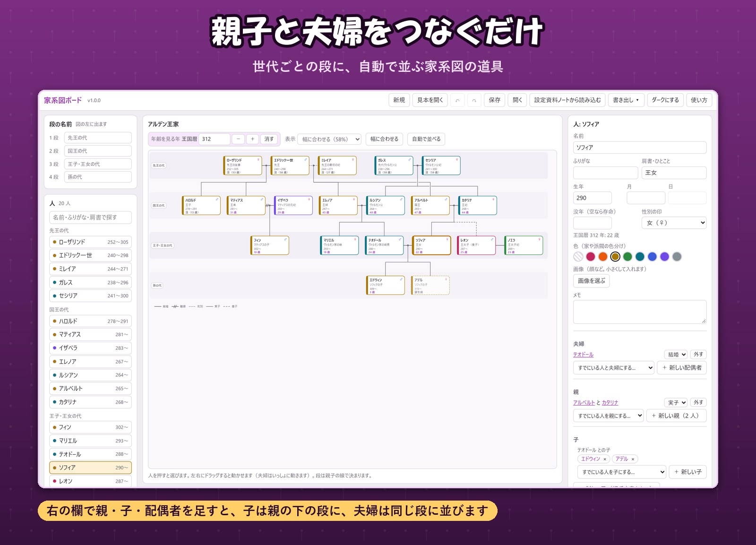Click 見本を開く to open sample

[430, 100]
